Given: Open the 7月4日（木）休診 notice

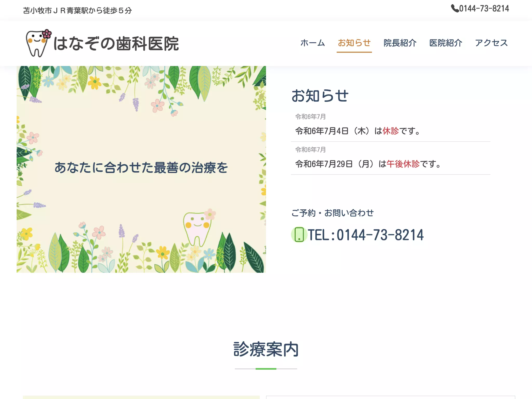Looking at the screenshot, I should click(x=358, y=131).
